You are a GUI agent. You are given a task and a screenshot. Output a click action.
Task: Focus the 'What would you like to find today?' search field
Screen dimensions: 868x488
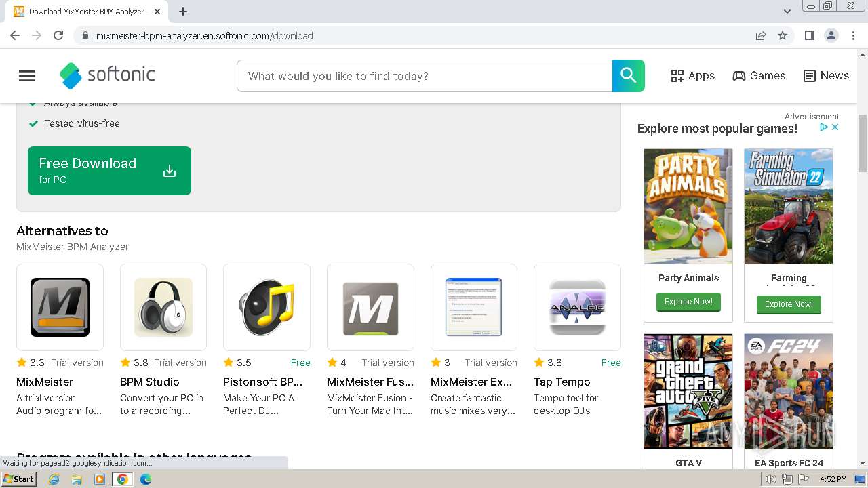pos(425,76)
